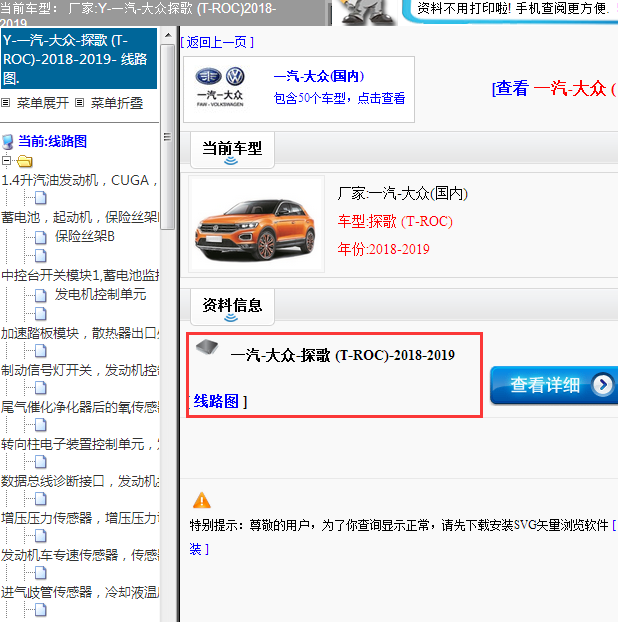The height and width of the screenshot is (622, 618).
Task: Click unlabeled page icon below 发电机控制单元
Action: (40, 314)
